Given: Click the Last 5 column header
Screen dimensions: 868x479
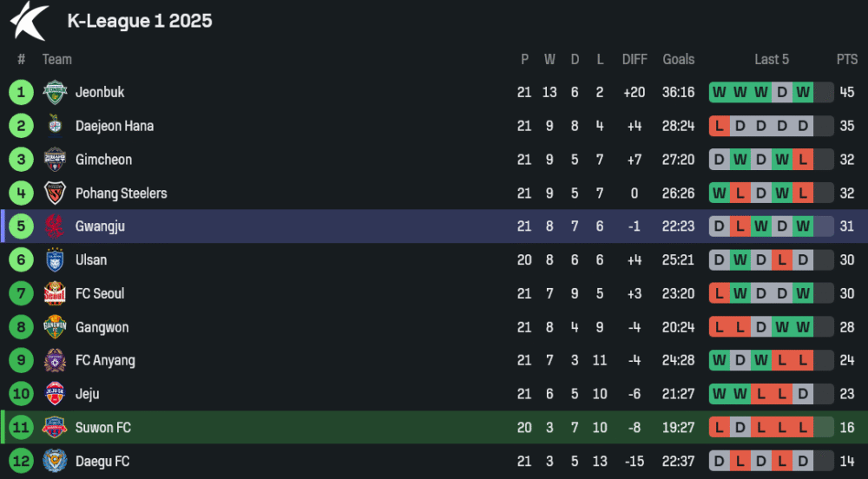Looking at the screenshot, I should click(772, 59).
